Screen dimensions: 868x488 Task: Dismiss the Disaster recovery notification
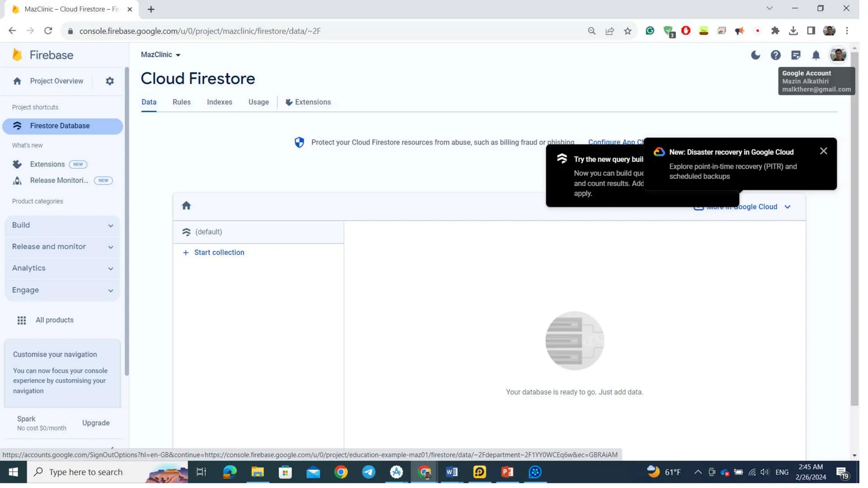click(x=823, y=151)
